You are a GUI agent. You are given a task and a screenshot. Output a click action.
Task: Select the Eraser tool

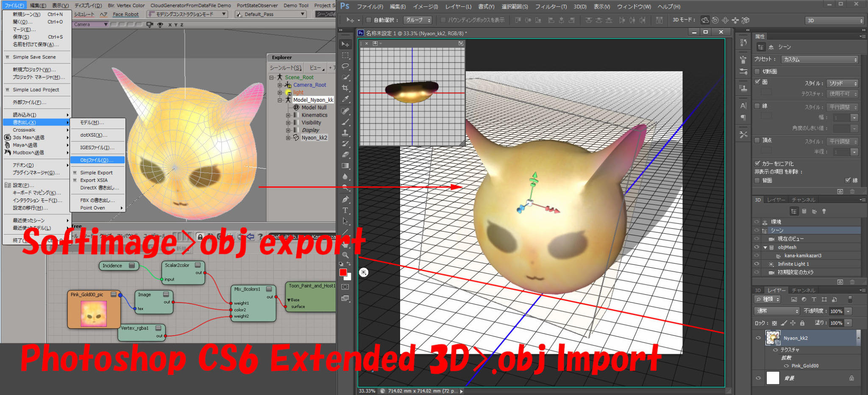[x=345, y=155]
